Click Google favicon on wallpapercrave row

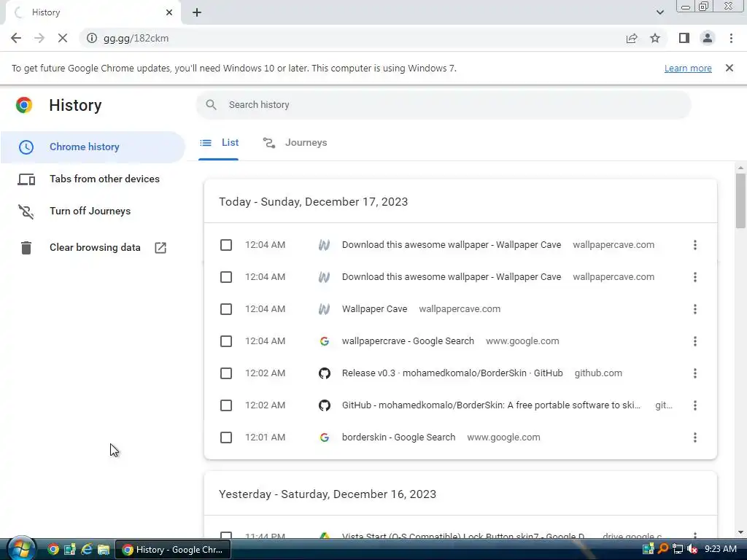pos(325,341)
